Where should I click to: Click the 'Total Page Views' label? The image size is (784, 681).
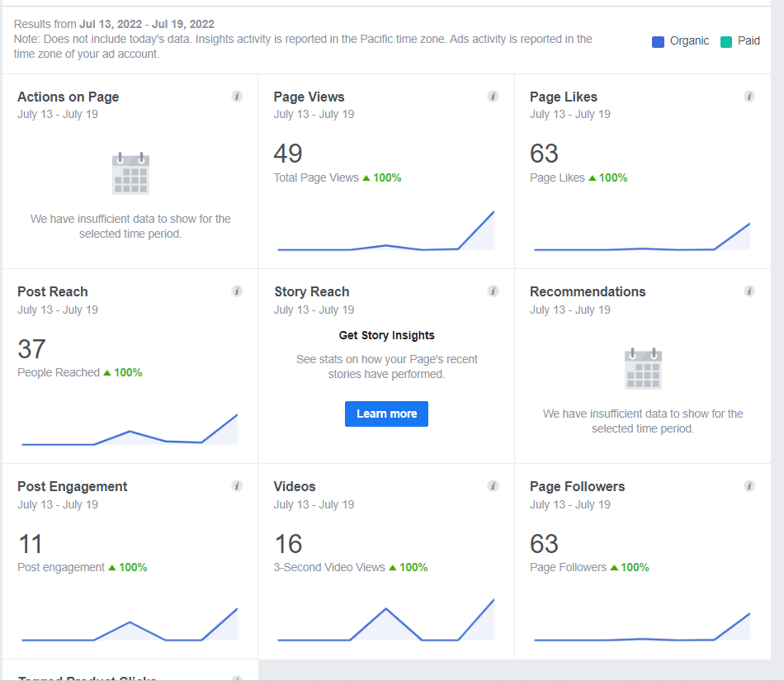tap(316, 178)
